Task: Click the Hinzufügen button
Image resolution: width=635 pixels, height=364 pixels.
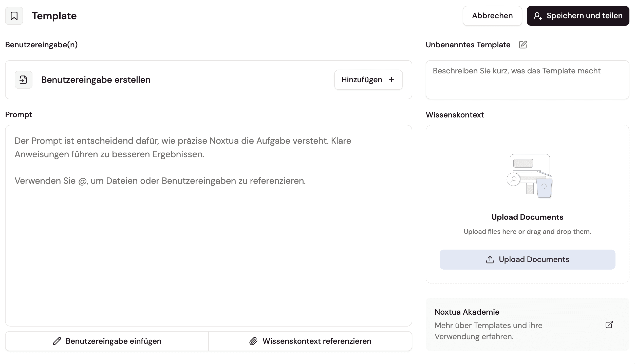Action: click(368, 80)
